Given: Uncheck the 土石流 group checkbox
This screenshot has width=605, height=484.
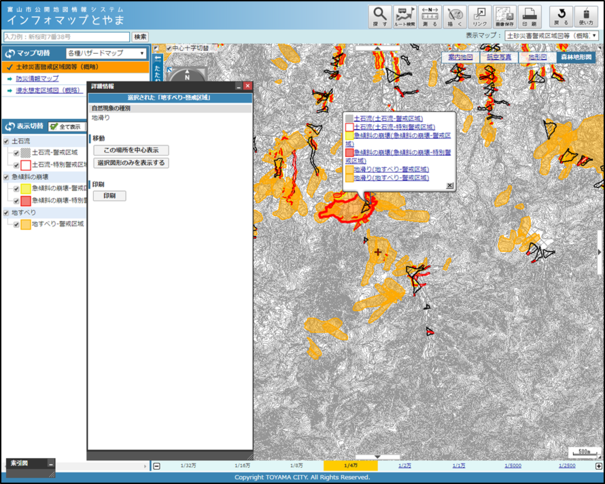Looking at the screenshot, I should coord(6,141).
